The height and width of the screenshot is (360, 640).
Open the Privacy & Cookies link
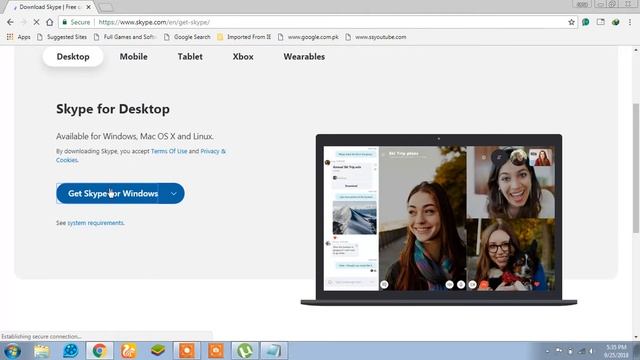click(141, 156)
